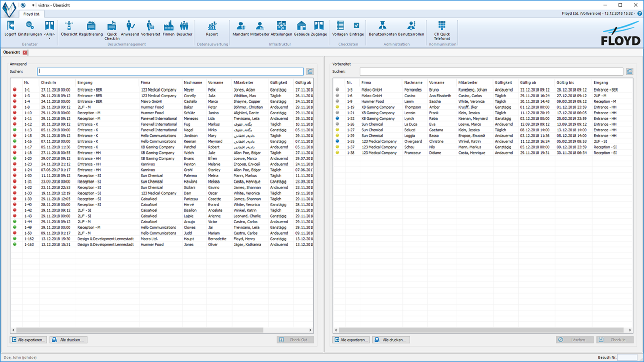
Task: Click the Suchen field in Vorbereitet panel
Action: [x=491, y=72]
